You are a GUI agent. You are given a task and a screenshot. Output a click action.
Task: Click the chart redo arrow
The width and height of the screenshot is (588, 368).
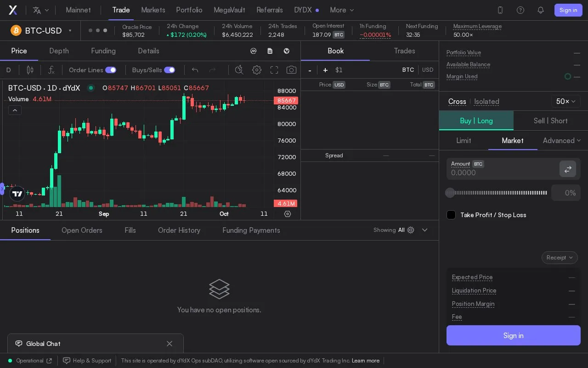[x=212, y=70]
